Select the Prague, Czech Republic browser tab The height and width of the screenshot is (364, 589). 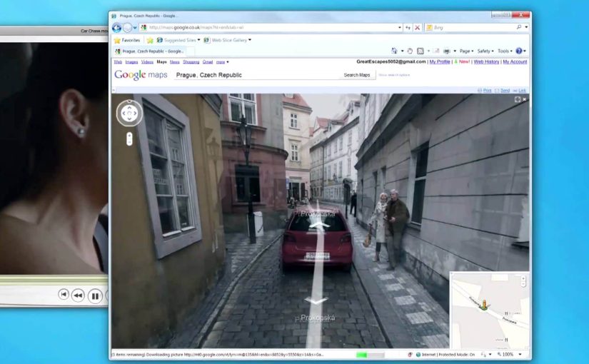[x=148, y=51]
